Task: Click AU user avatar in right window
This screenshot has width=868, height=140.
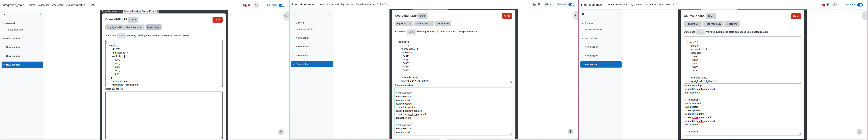Action: click(835, 5)
